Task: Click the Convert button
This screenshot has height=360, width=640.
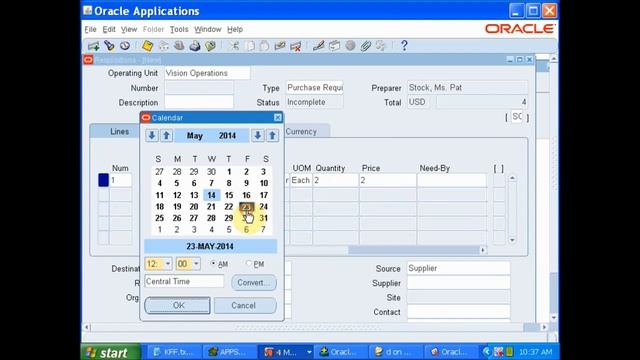Action: point(254,282)
